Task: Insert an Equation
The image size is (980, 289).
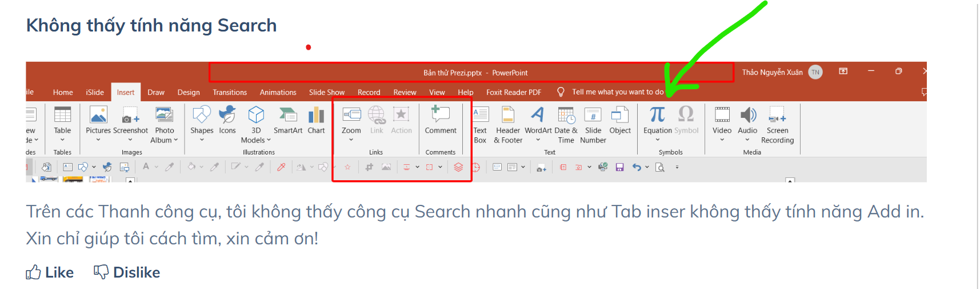Action: pos(658,124)
